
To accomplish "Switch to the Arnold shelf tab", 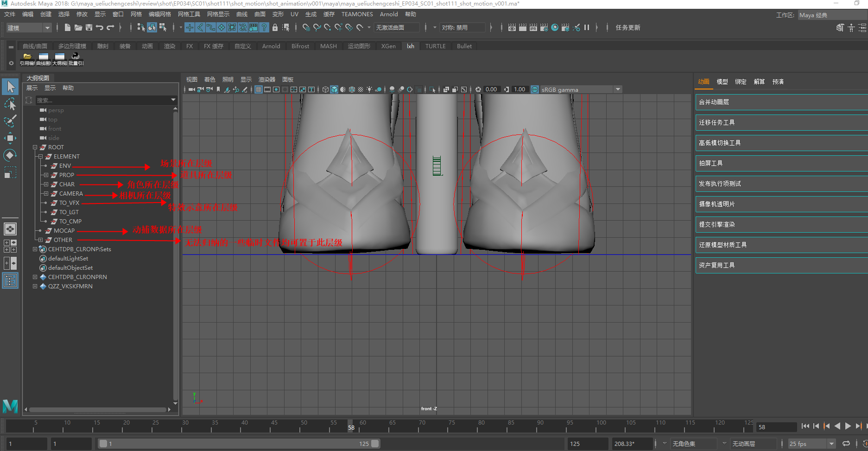I will [x=271, y=46].
